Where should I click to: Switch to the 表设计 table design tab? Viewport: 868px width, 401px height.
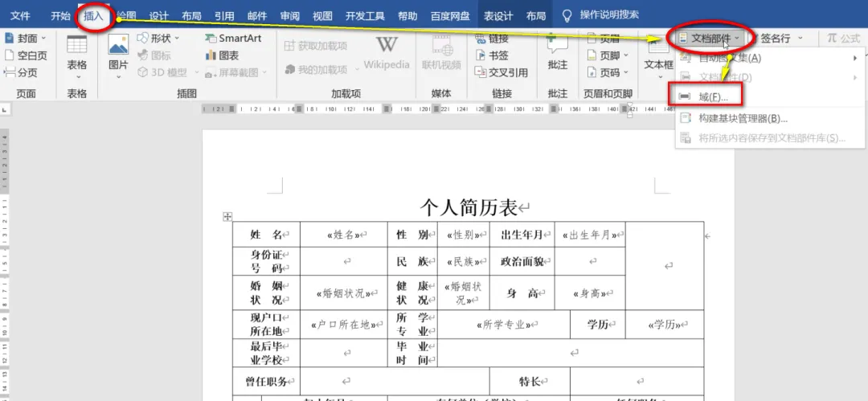pyautogui.click(x=498, y=15)
